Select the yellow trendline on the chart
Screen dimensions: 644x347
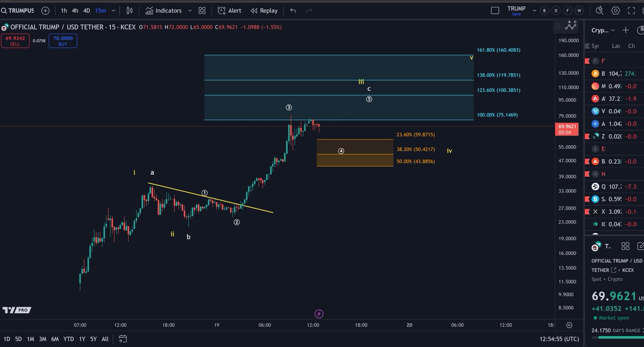pyautogui.click(x=210, y=198)
